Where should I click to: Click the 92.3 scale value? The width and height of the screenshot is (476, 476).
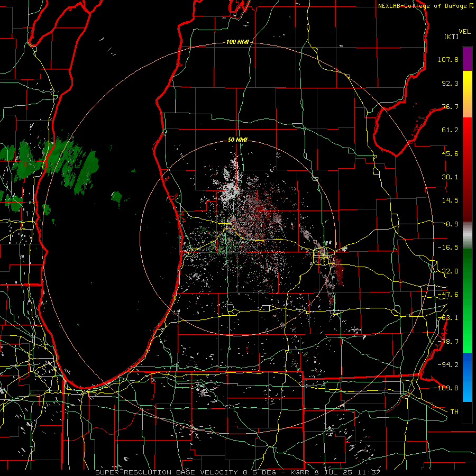click(450, 83)
